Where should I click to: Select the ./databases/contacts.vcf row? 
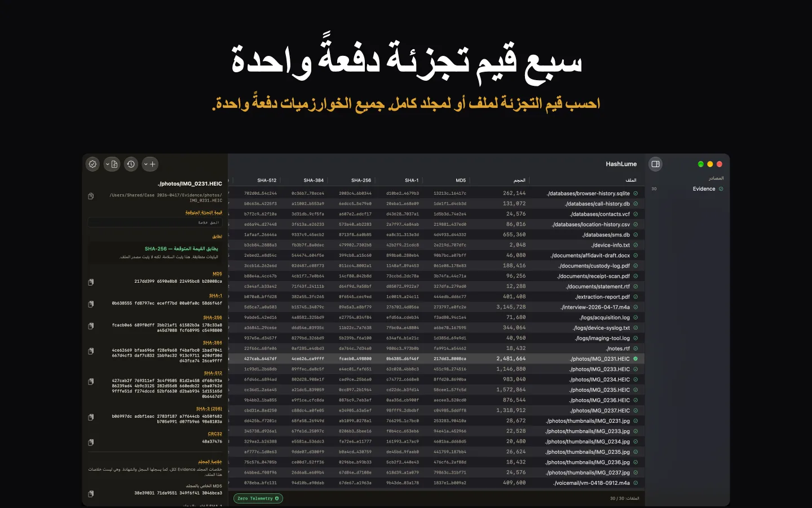point(436,214)
